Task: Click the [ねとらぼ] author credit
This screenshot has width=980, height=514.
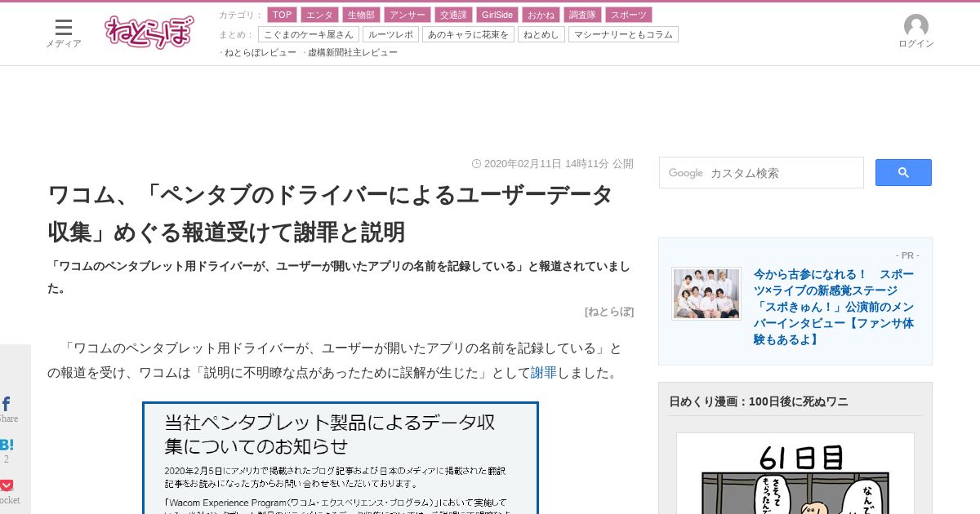Action: [x=609, y=312]
